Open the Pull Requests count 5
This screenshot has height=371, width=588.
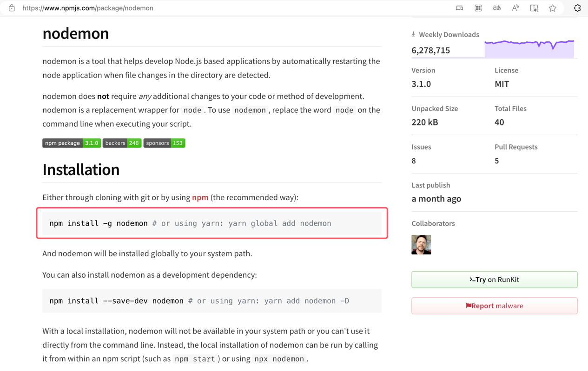point(497,161)
